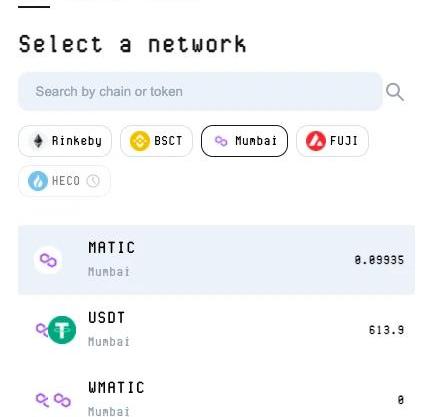
Task: Click the green Tether USDT logo
Action: [x=62, y=330]
